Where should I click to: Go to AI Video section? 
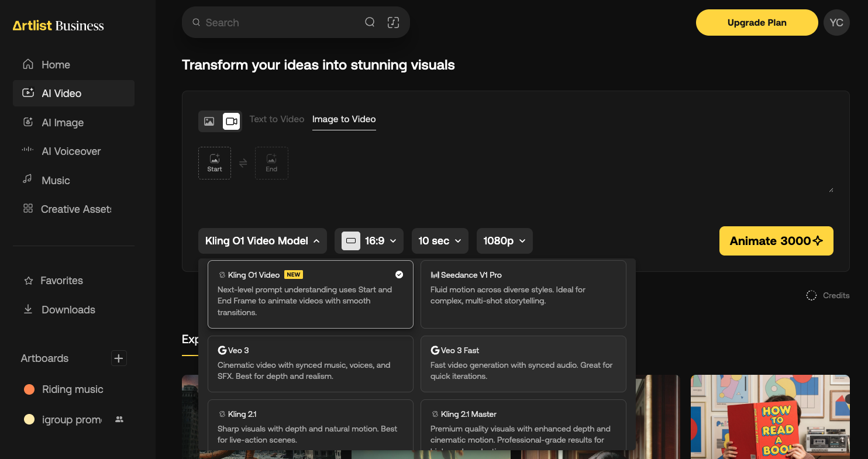tap(74, 94)
